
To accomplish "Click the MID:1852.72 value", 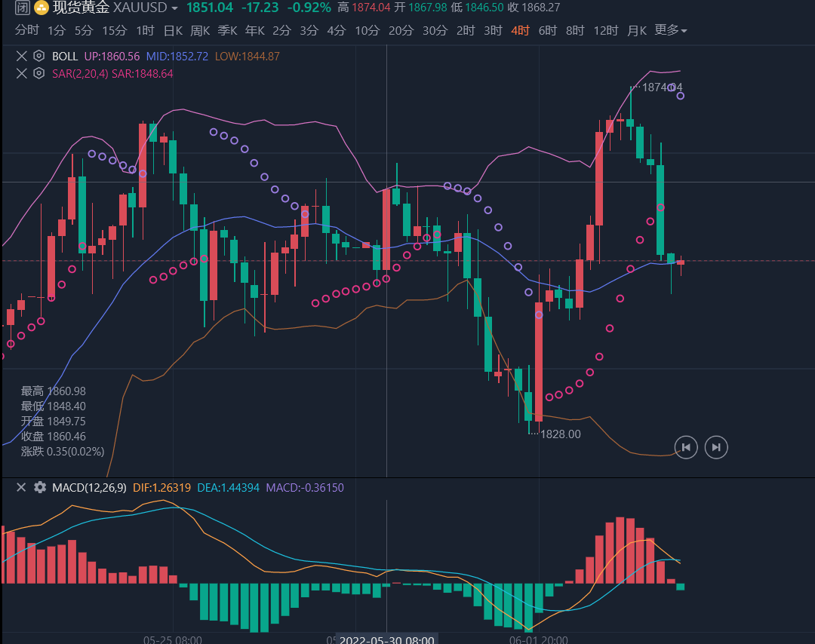I will [x=177, y=56].
